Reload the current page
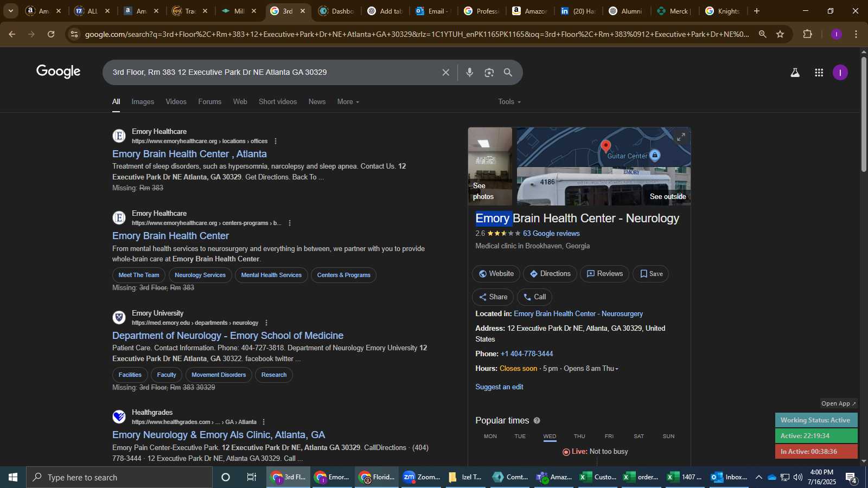 pos(51,34)
